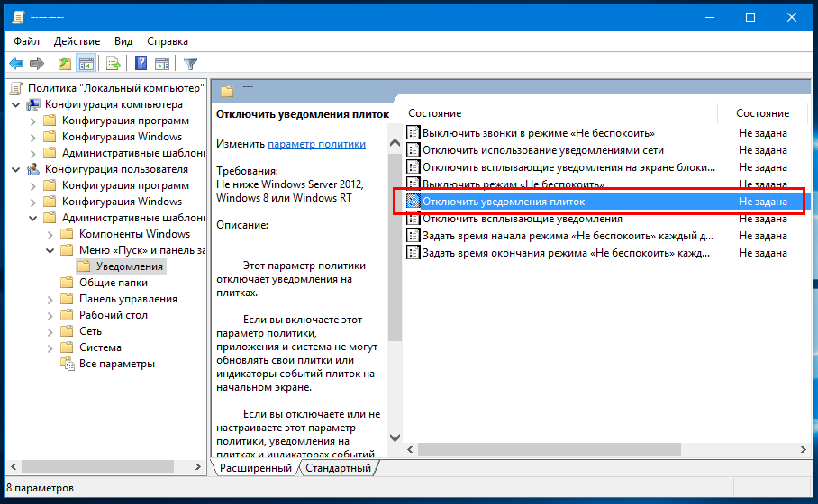
Task: Click the Все параметры icon in tree
Action: tap(68, 364)
